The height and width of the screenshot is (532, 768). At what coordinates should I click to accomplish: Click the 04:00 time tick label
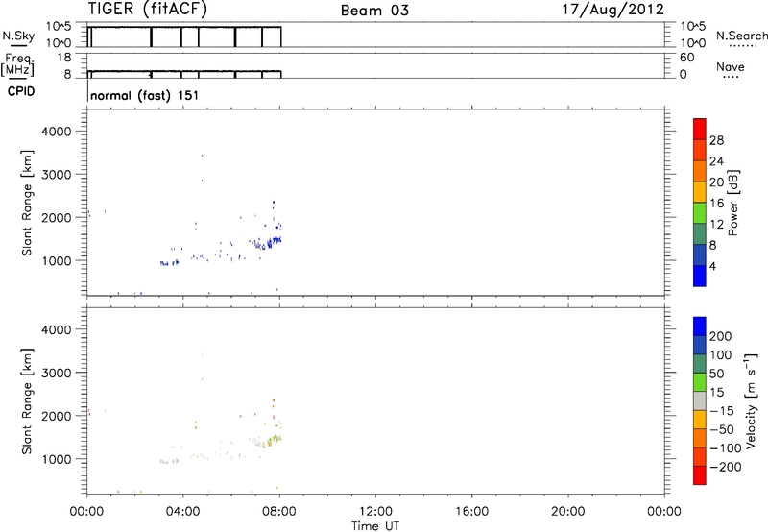click(182, 512)
